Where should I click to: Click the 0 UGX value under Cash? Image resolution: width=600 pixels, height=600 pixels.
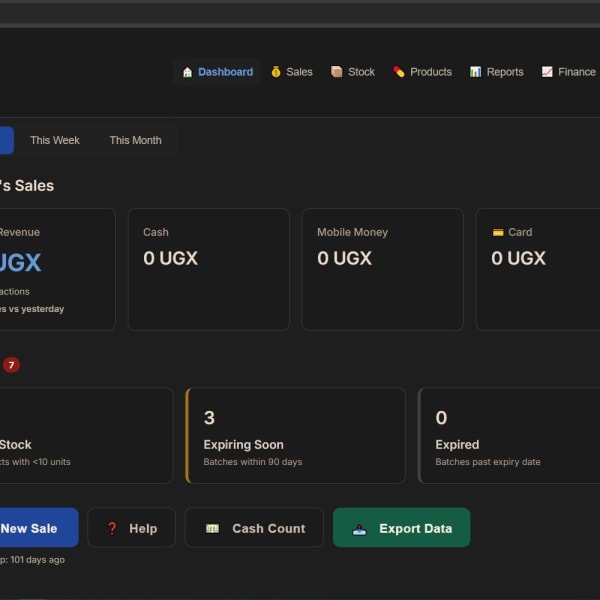coord(170,258)
